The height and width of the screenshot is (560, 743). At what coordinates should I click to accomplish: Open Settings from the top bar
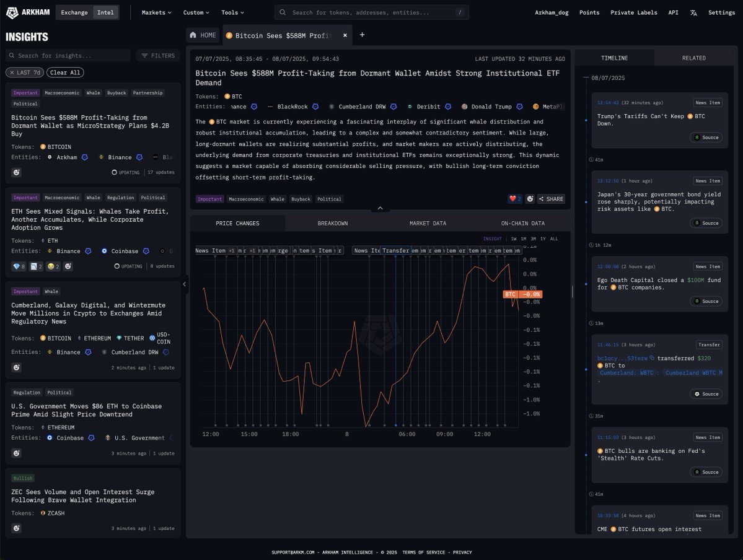[x=721, y=12]
